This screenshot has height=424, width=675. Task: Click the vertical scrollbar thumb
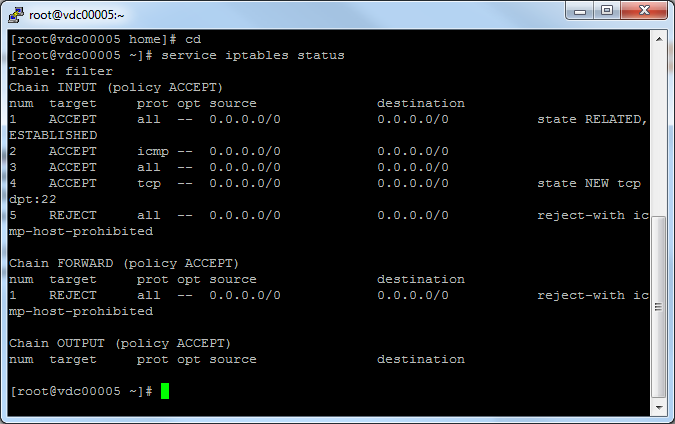tap(659, 307)
